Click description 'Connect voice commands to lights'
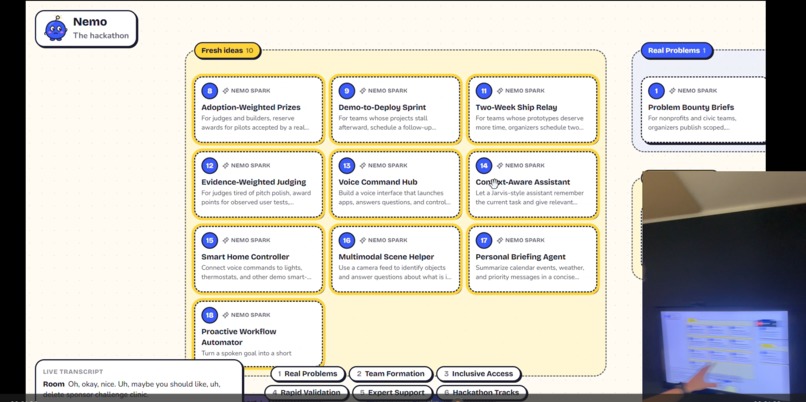The width and height of the screenshot is (806, 402). [x=256, y=272]
